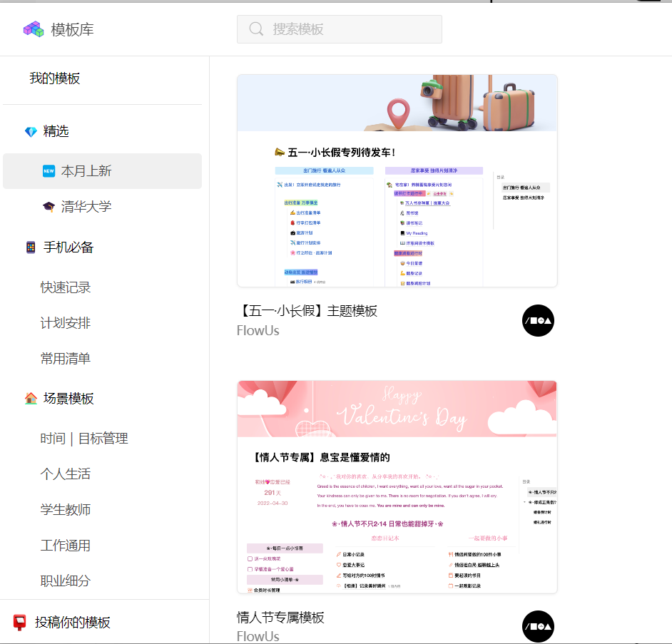Click the 模板库 header title

[73, 29]
